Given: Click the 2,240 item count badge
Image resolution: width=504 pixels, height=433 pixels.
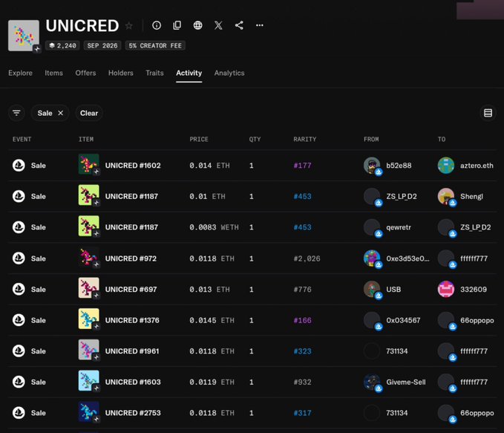Looking at the screenshot, I should (62, 46).
